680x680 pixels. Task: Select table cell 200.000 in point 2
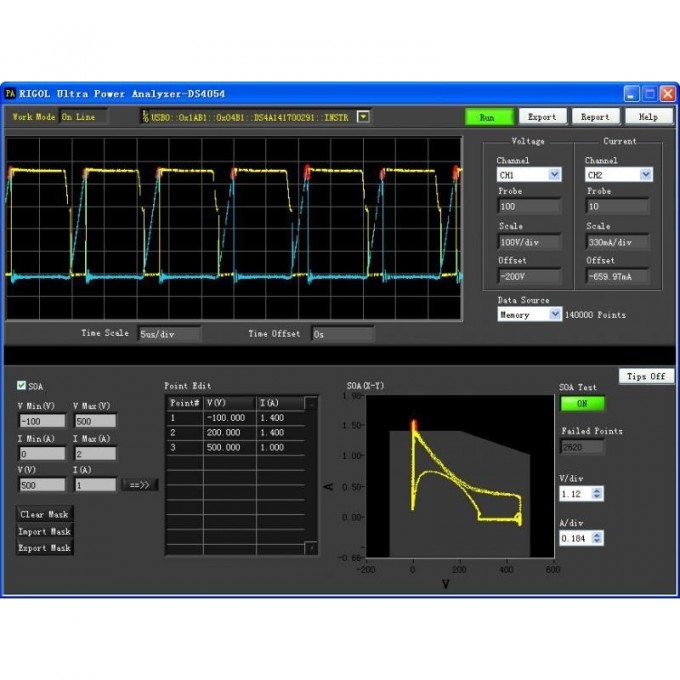point(229,432)
